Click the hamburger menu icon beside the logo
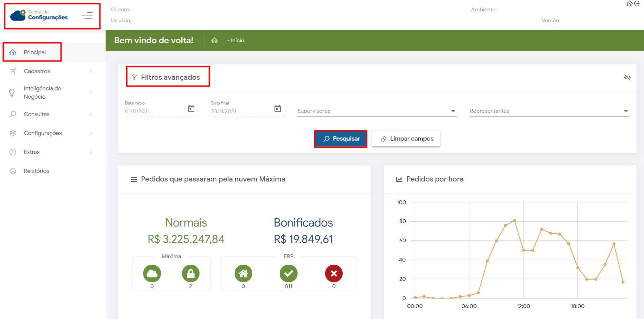Image resolution: width=644 pixels, height=319 pixels. (x=87, y=15)
